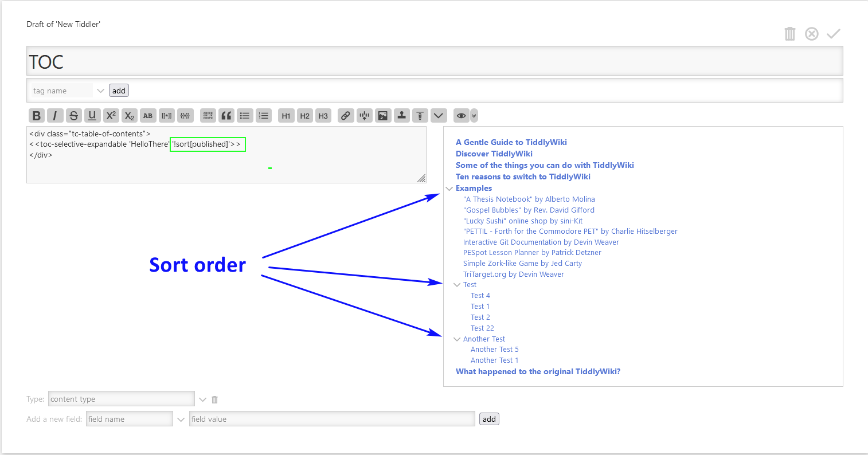Apply bold formatting
This screenshot has width=868, height=455.
36,116
